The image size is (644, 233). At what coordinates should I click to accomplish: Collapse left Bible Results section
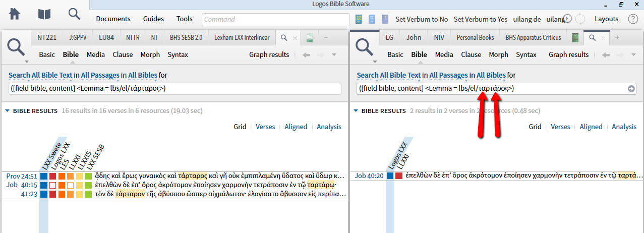pyautogui.click(x=8, y=110)
